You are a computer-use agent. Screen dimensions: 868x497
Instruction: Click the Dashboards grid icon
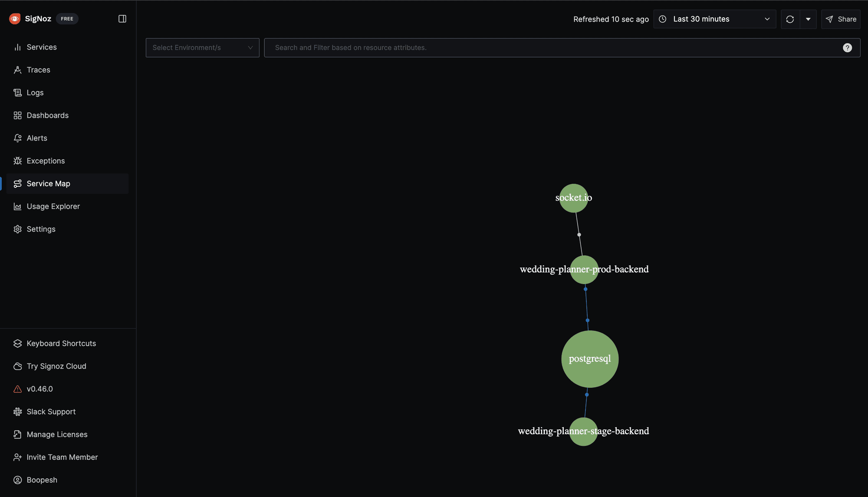(17, 115)
